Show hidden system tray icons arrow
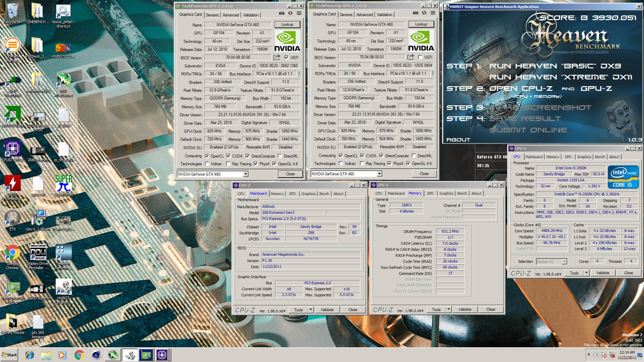This screenshot has width=644, height=362. (x=589, y=355)
